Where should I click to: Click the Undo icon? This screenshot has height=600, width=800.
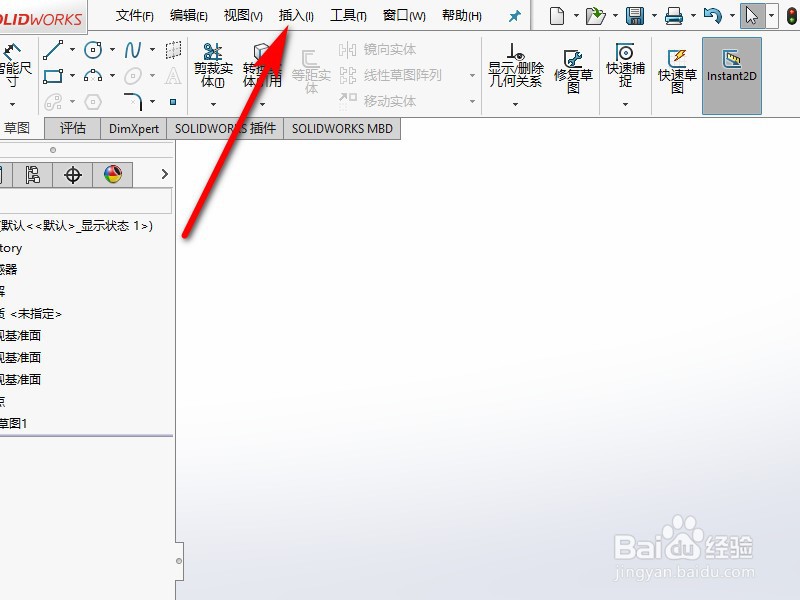pyautogui.click(x=713, y=16)
